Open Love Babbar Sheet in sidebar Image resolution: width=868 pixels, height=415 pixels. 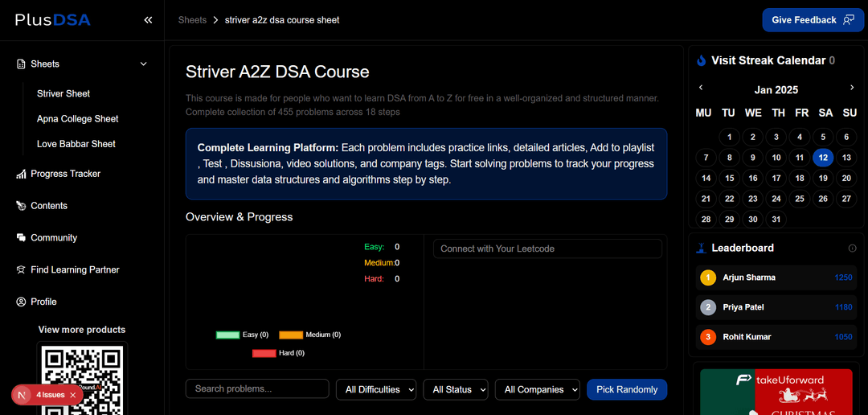pos(76,144)
